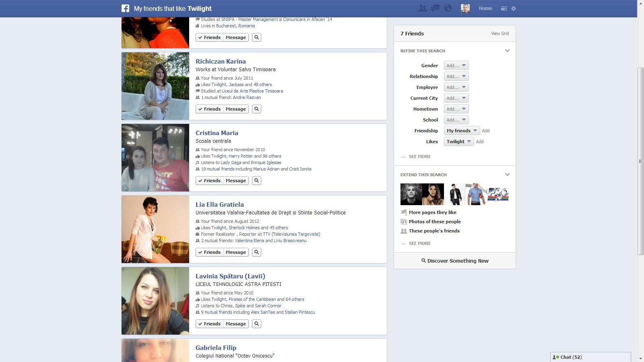The image size is (644, 362).
Task: Open the messages icon in top bar
Action: [x=435, y=8]
